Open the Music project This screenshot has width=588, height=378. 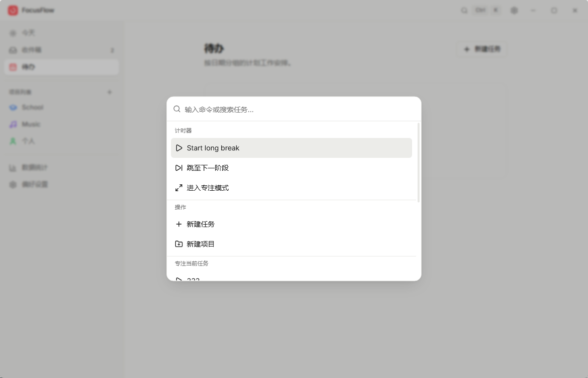(61, 124)
